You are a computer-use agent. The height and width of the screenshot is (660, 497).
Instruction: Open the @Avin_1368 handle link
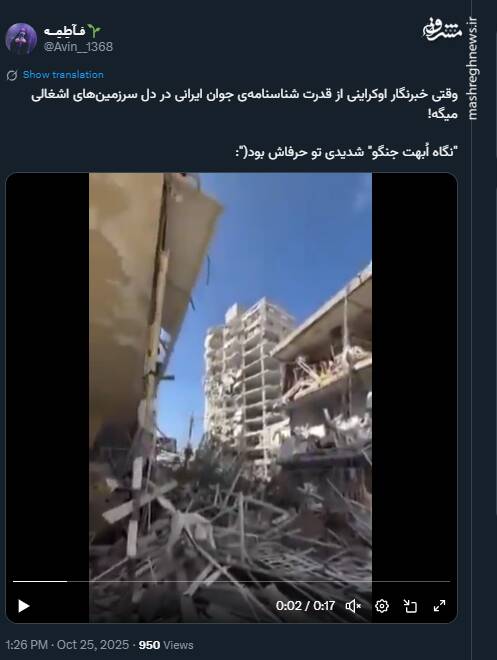(x=78, y=47)
